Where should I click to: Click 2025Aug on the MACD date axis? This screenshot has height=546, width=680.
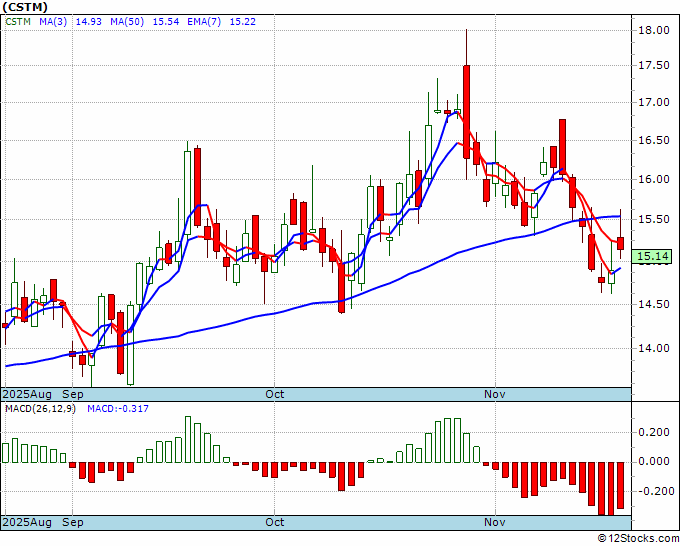27,522
